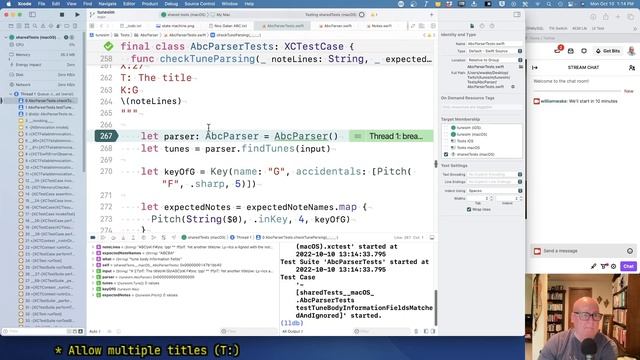The image size is (640, 360).
Task: Open the Report navigator tab
Action: (75, 26)
